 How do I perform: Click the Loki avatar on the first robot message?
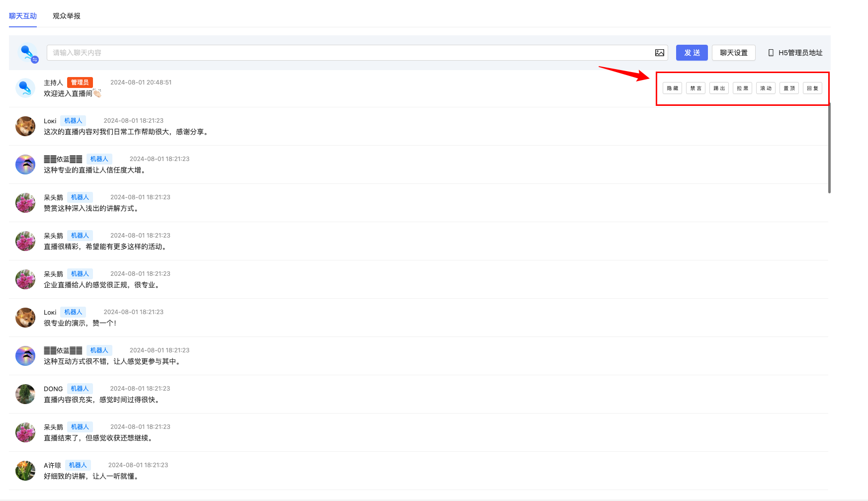pyautogui.click(x=25, y=126)
